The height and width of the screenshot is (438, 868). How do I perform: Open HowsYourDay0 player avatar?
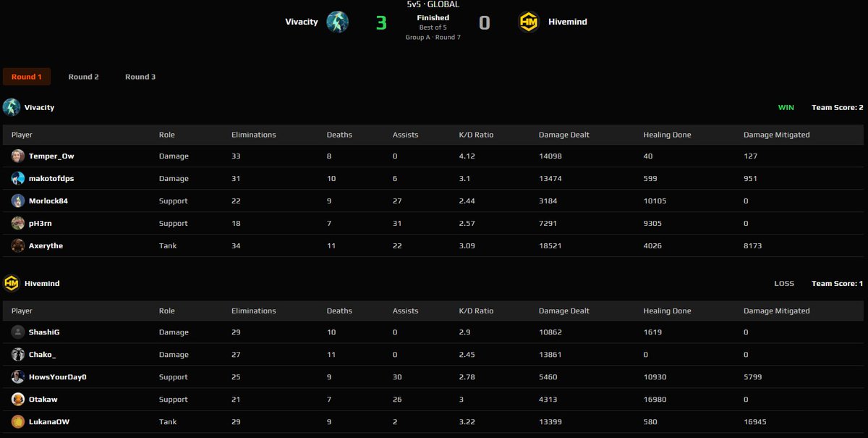18,376
